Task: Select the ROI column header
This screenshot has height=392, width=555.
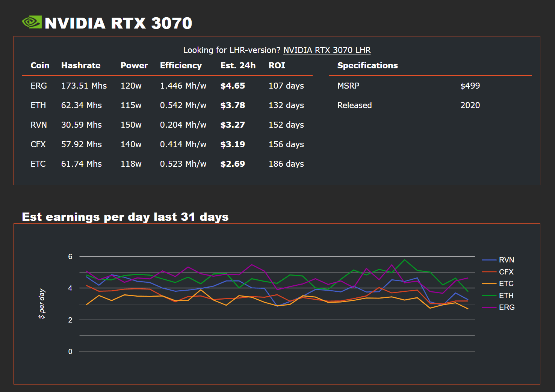Action: [277, 65]
